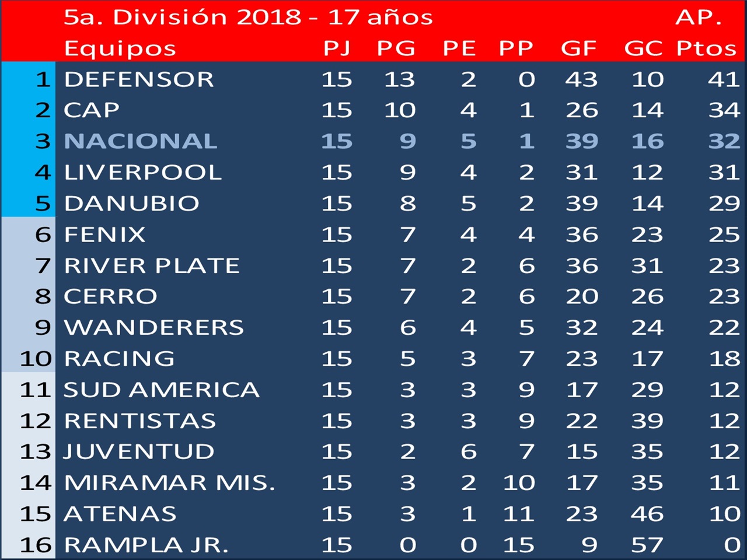
Task: Click DEFENSOR's 41 points value
Action: tap(724, 79)
